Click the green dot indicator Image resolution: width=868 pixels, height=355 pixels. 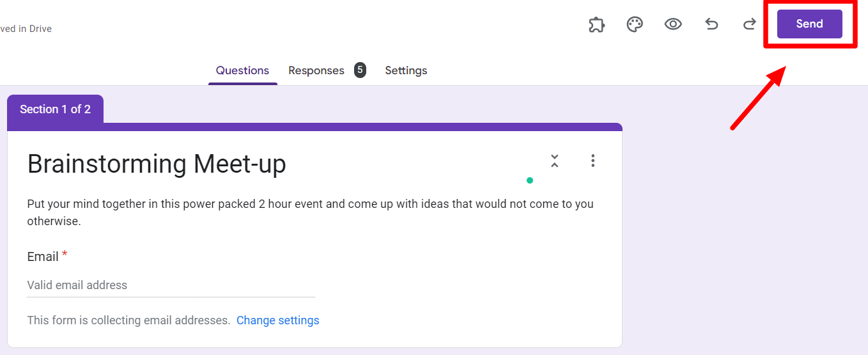(x=530, y=180)
